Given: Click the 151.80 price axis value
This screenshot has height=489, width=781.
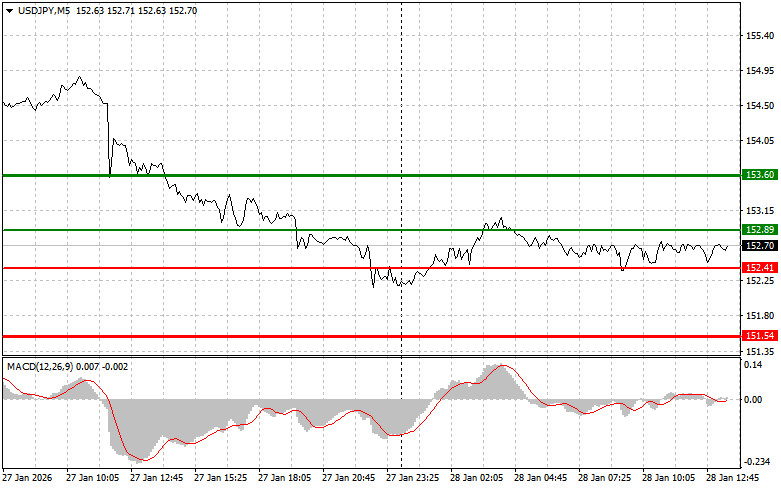Looking at the screenshot, I should point(760,316).
